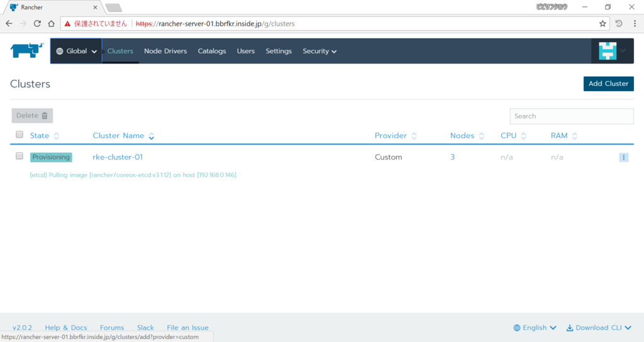Screen dimensions: 644x342
Task: Open the Slack link
Action: coord(145,328)
